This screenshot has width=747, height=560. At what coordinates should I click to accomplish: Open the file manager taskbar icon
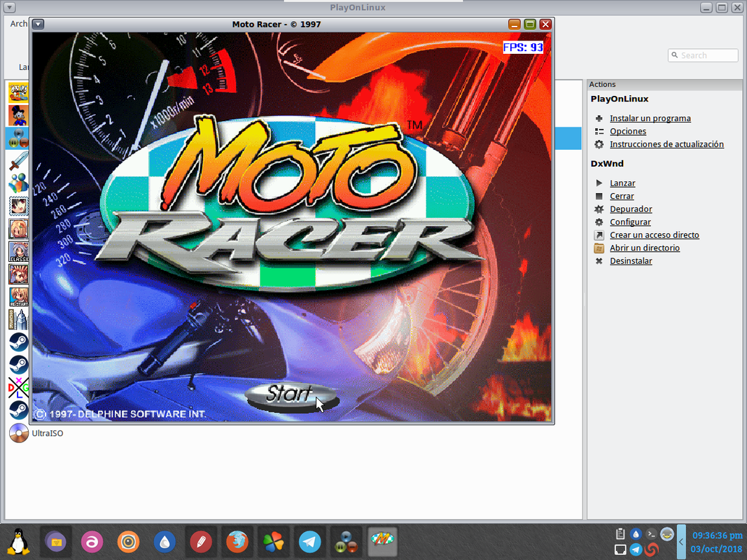[x=56, y=541]
